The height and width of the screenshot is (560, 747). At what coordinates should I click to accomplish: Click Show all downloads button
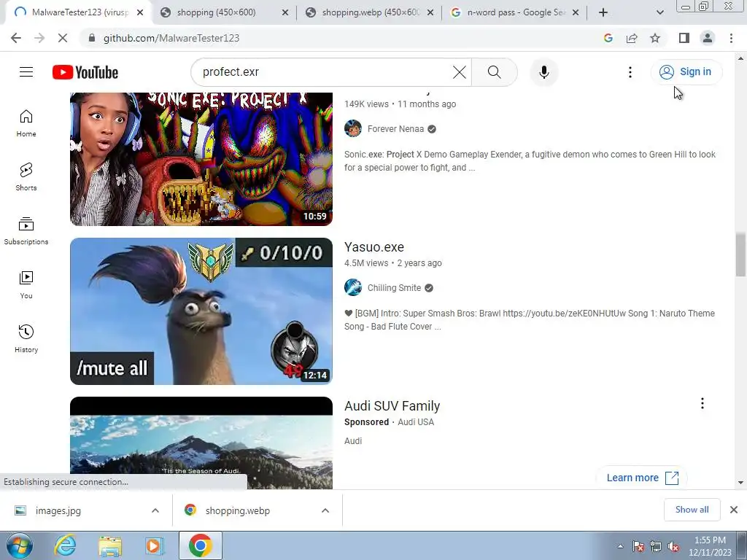pos(692,510)
